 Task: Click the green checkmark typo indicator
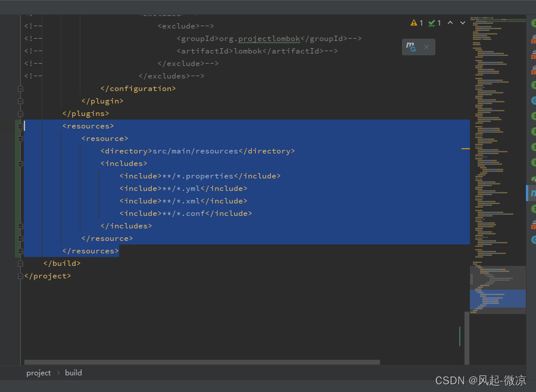pos(435,23)
